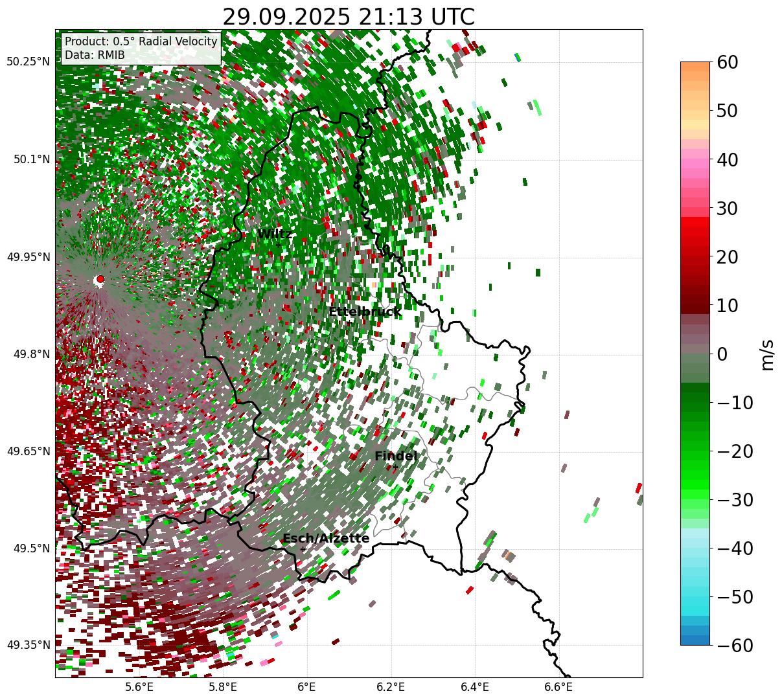Image resolution: width=782 pixels, height=700 pixels.
Task: Pick the bright red band of the colorbar
Action: 695,223
